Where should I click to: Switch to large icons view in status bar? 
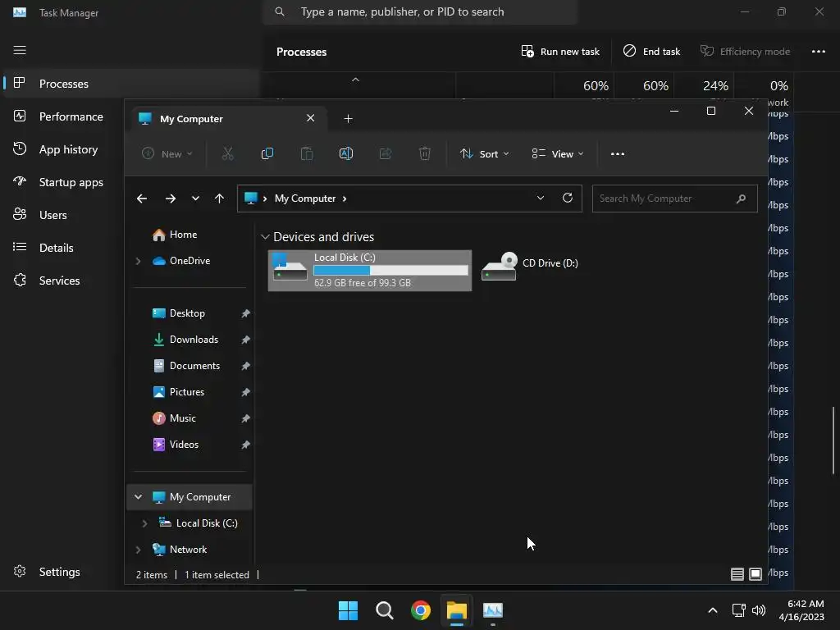tap(756, 574)
